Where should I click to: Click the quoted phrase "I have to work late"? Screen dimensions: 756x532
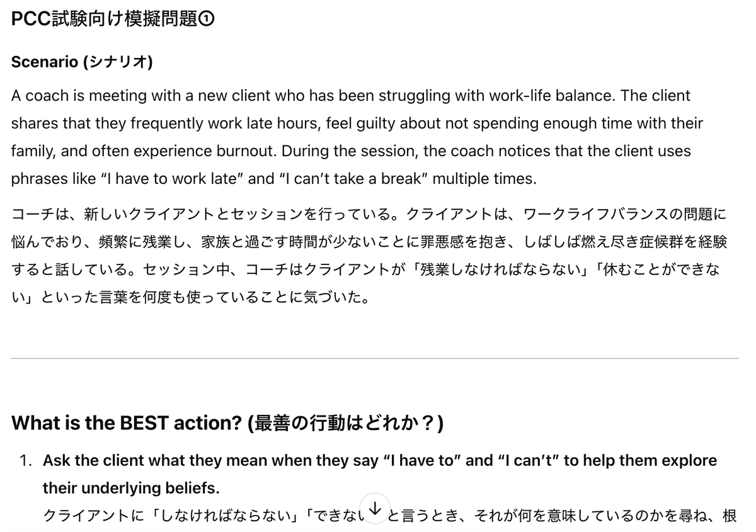(172, 179)
